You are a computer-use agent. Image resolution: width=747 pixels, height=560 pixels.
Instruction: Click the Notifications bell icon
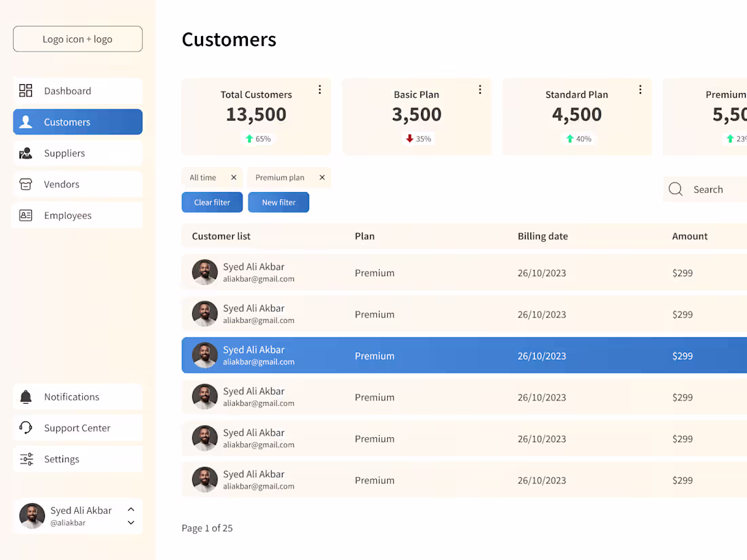26,396
